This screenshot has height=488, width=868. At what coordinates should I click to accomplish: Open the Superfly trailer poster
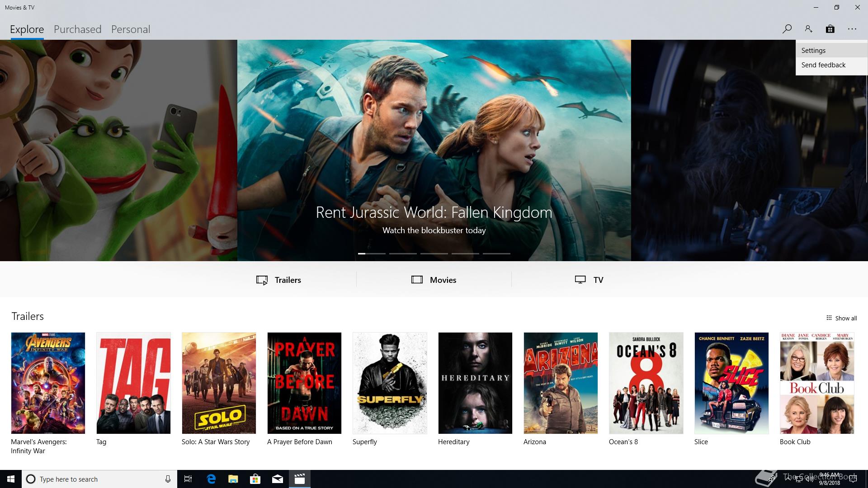(390, 383)
